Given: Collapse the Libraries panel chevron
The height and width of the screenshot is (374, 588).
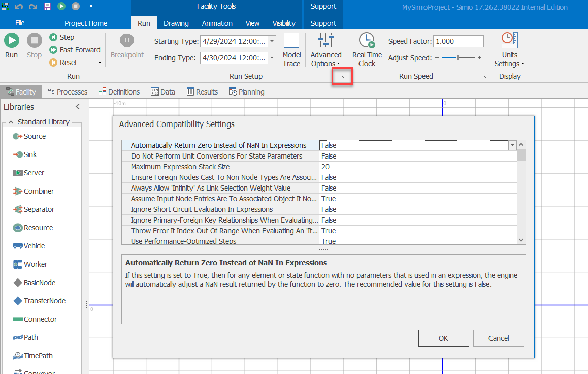Looking at the screenshot, I should (78, 107).
